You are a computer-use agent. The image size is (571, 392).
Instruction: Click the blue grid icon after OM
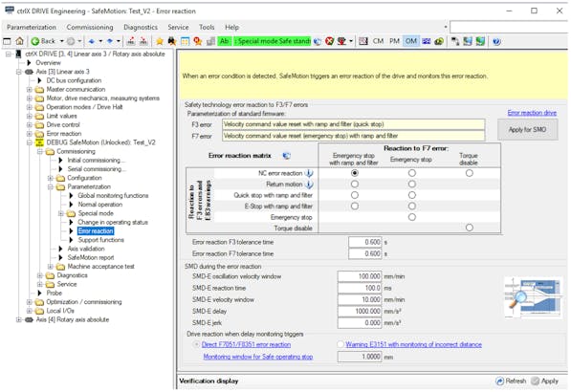pyautogui.click(x=426, y=41)
